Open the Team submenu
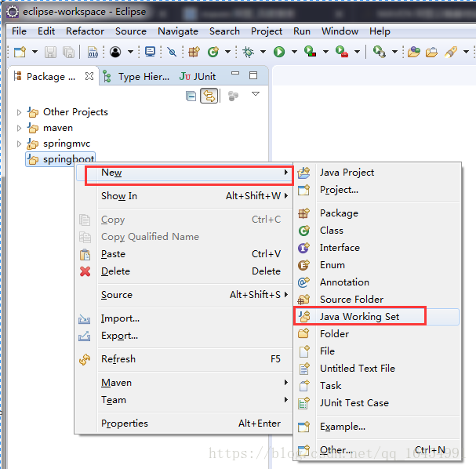The image size is (476, 469). [183, 400]
